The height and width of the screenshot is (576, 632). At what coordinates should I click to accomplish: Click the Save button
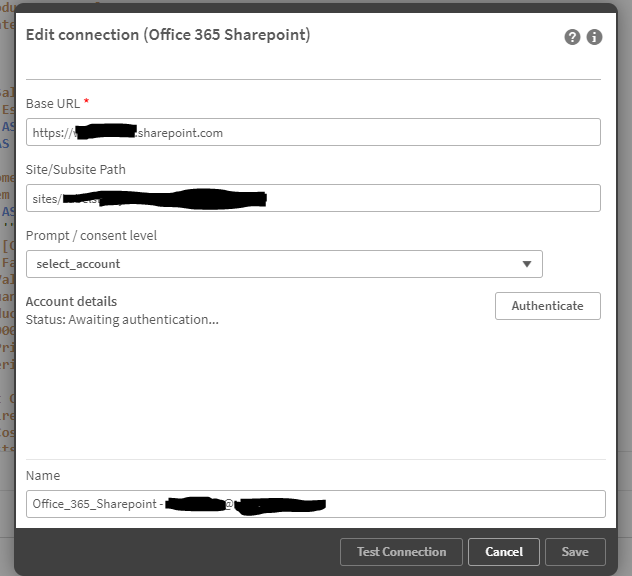tap(575, 552)
